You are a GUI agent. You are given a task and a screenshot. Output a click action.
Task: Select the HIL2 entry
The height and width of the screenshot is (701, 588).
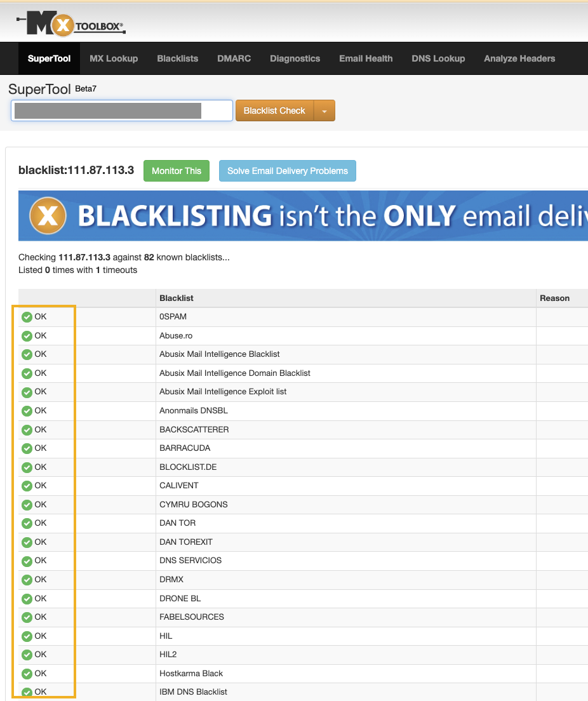168,655
